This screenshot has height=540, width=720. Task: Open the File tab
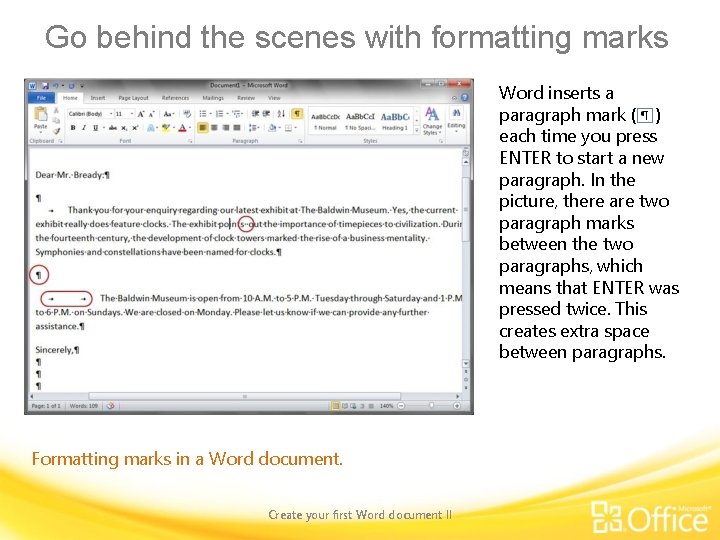(x=41, y=98)
